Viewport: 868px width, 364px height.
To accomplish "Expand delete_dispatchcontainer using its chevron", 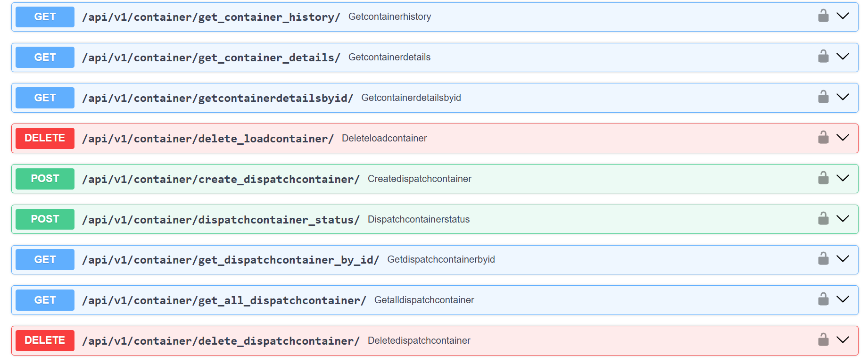I will 843,340.
